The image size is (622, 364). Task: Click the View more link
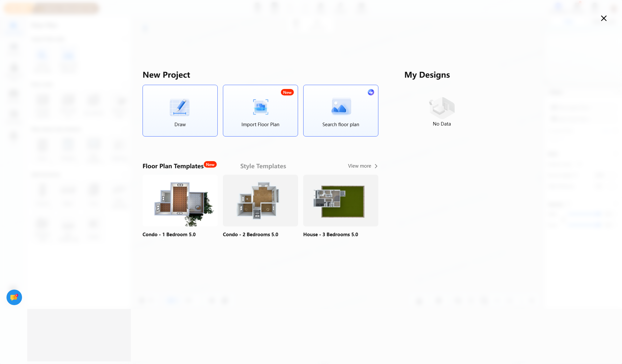(359, 166)
